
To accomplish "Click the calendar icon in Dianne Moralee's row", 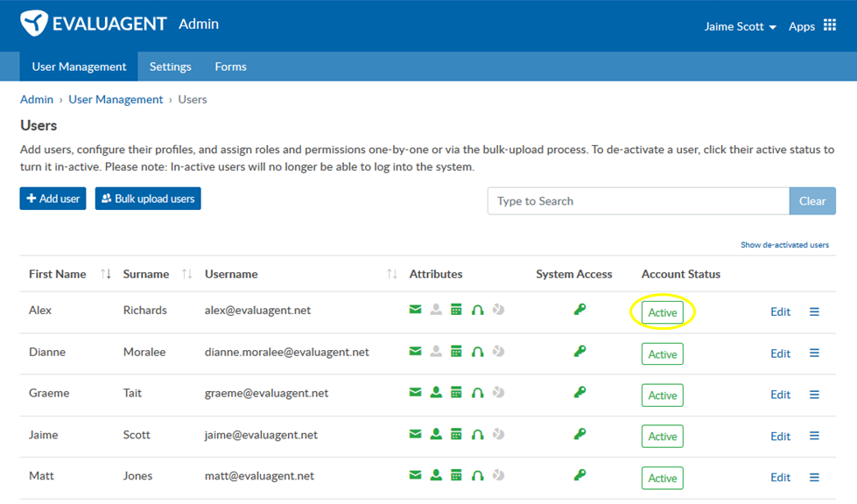I will pyautogui.click(x=456, y=351).
